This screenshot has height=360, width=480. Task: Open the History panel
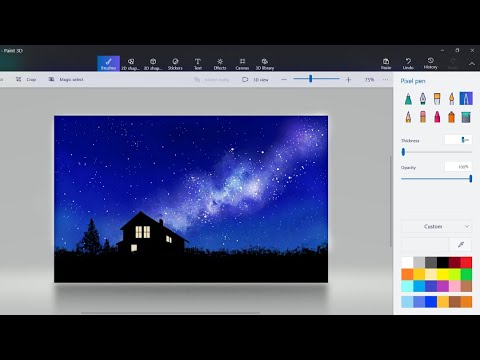tap(430, 63)
